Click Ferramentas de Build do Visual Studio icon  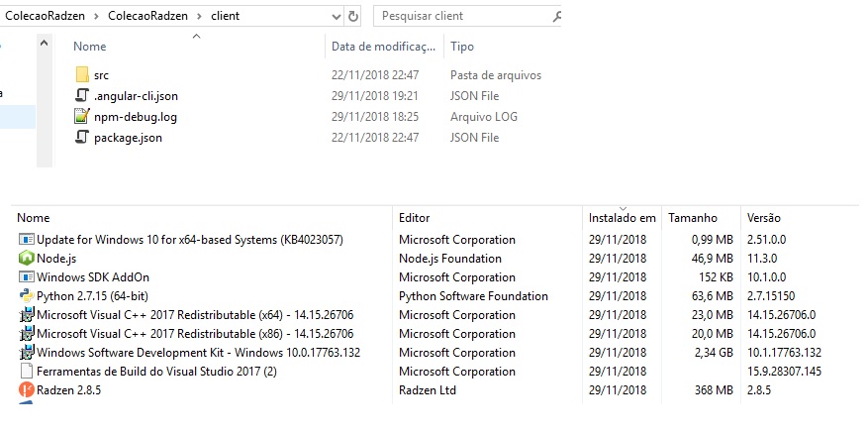coord(26,372)
